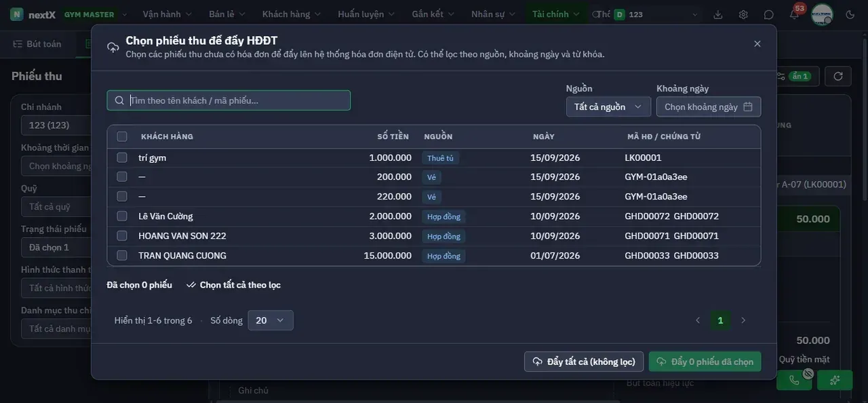Viewport: 868px width, 403px height.
Task: Go to next page arrow
Action: 743,320
